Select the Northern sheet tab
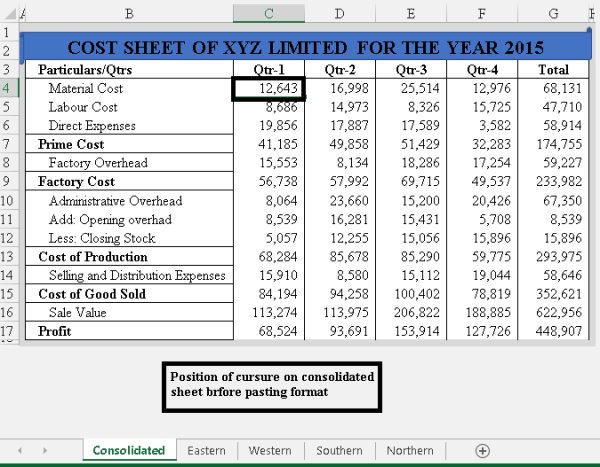 (x=410, y=451)
